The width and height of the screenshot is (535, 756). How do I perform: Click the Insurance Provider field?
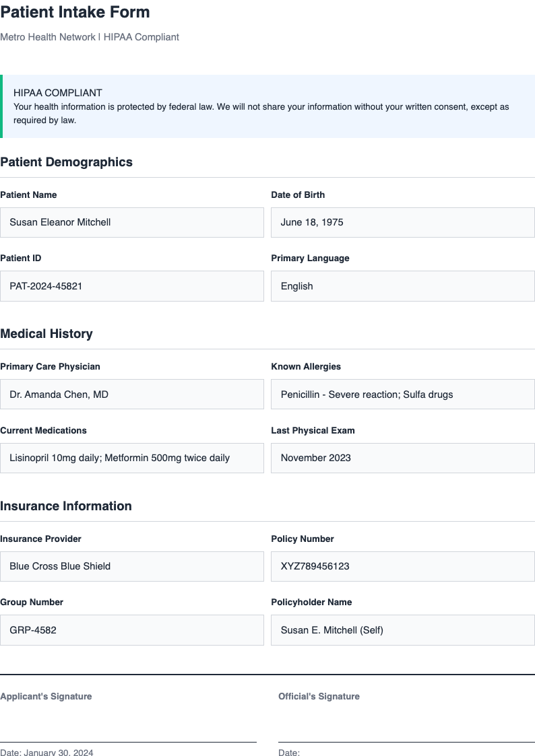coord(132,566)
